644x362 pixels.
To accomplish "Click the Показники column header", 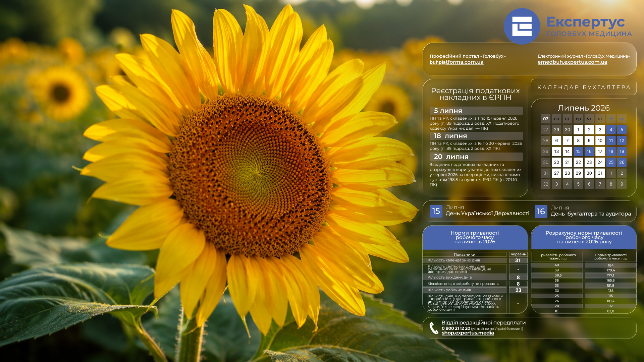I will 465,255.
